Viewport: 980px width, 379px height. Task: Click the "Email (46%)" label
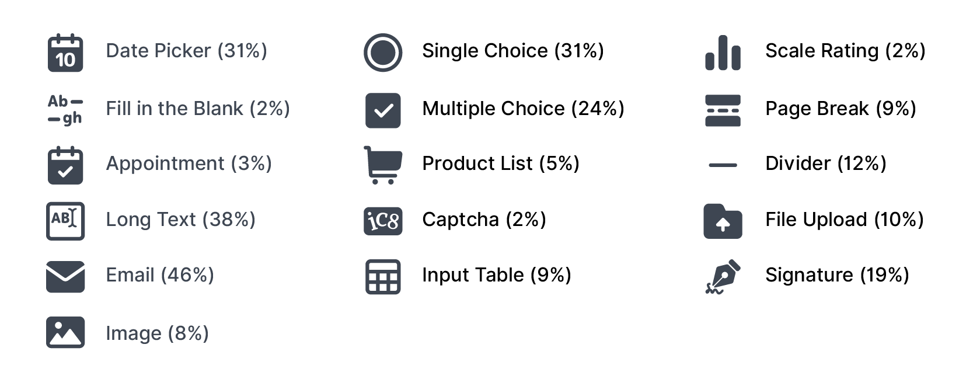(160, 274)
